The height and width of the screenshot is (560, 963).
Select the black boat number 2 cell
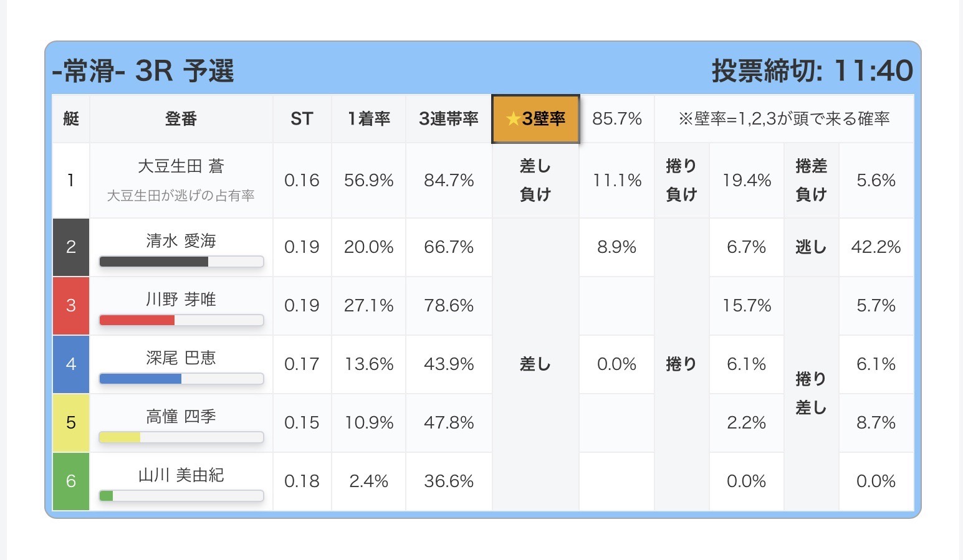[71, 247]
